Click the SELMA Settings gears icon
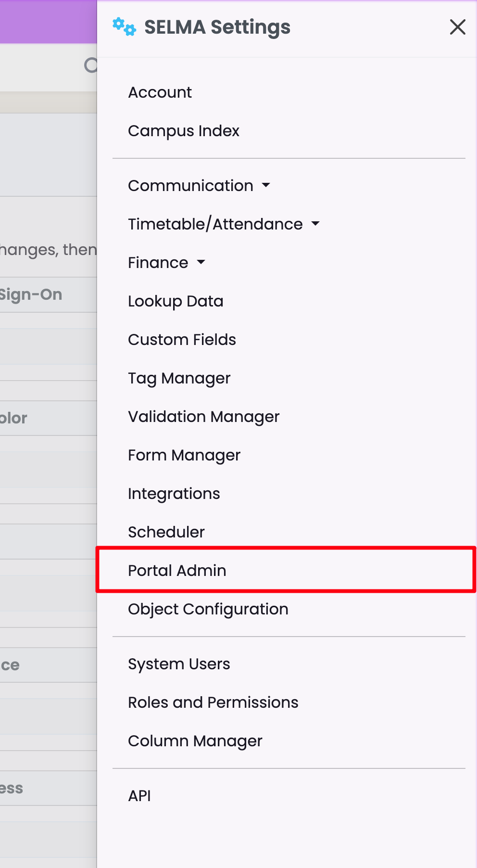The image size is (477, 868). [124, 27]
